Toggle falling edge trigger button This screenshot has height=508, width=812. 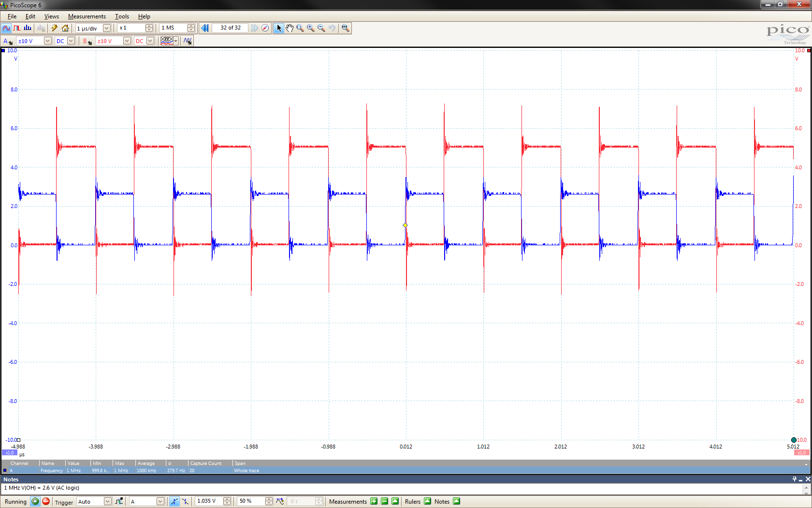pos(185,501)
